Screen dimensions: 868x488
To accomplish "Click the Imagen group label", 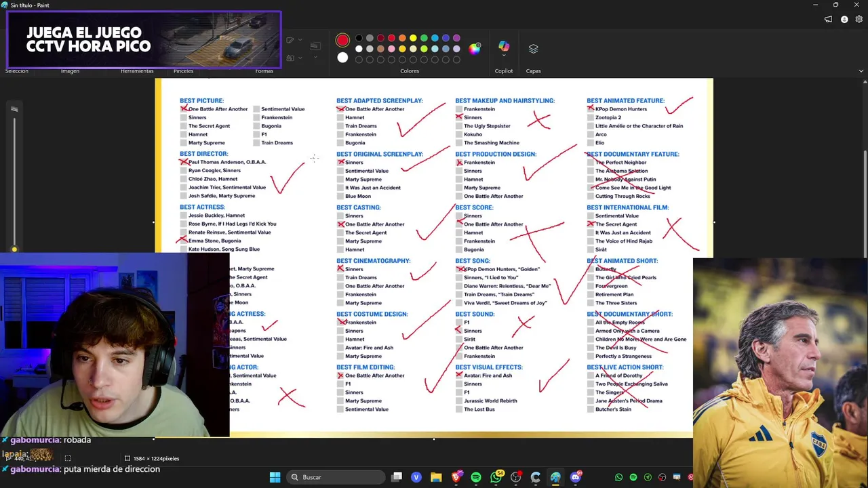I will click(x=70, y=70).
